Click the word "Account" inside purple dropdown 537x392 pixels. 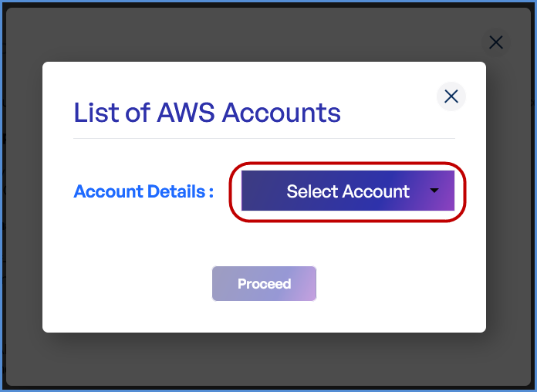click(x=376, y=191)
